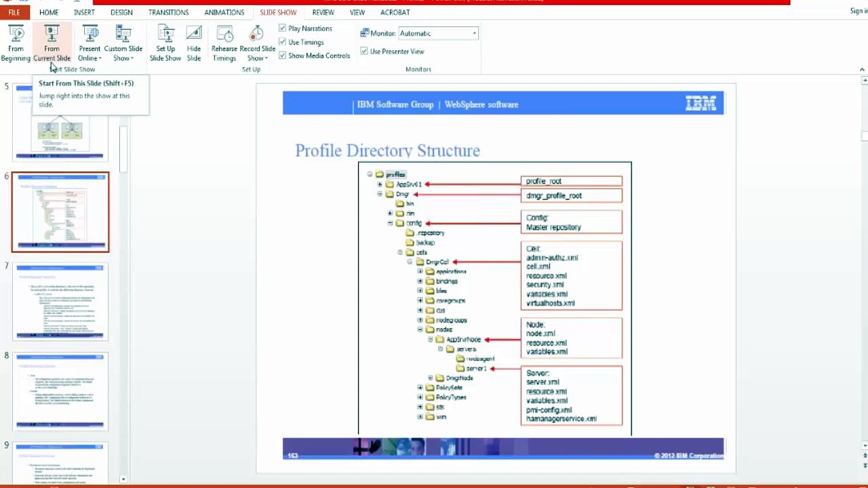Viewport: 868px width, 488px height.
Task: Click the thumbnail pane scrollbar handle
Action: [123, 149]
